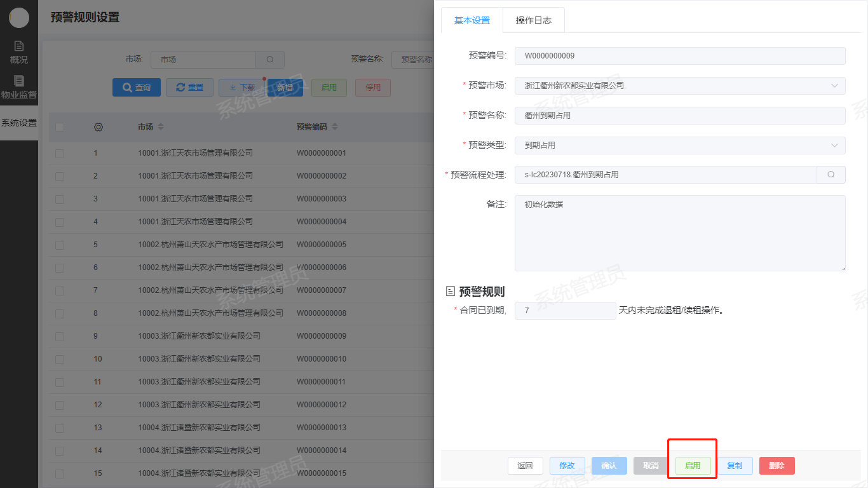Image resolution: width=868 pixels, height=488 pixels.
Task: Click the blue 查询 button
Action: tap(137, 88)
